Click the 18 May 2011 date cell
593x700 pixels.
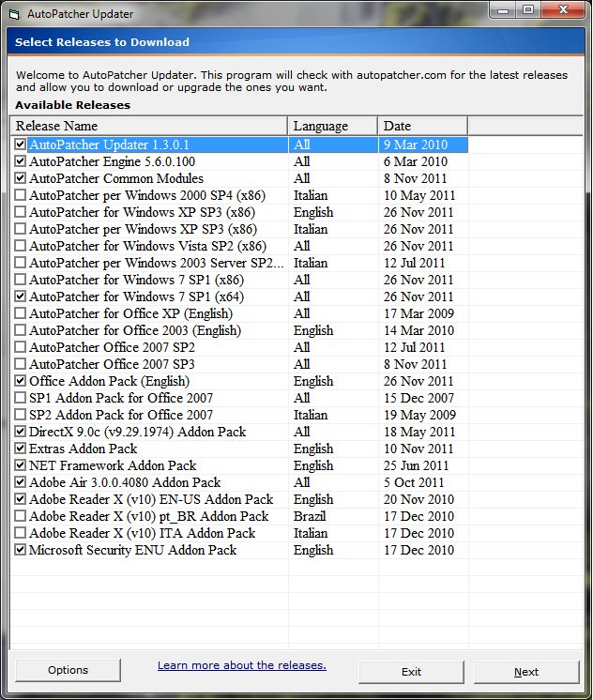coord(419,432)
